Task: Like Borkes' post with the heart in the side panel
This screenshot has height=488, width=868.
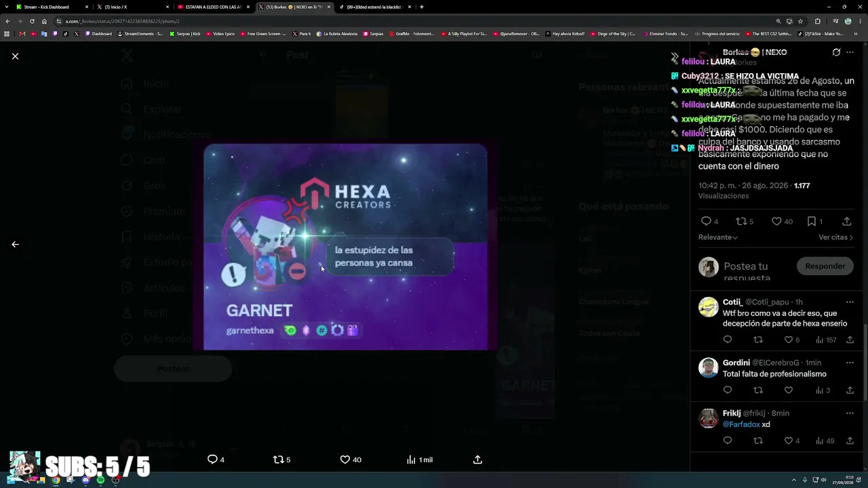Action: point(776,221)
